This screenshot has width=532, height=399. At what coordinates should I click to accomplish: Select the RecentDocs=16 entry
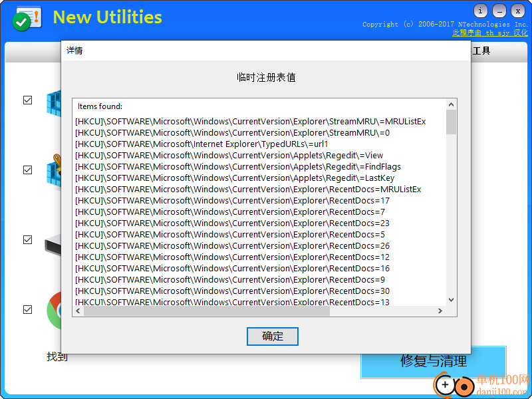click(232, 269)
